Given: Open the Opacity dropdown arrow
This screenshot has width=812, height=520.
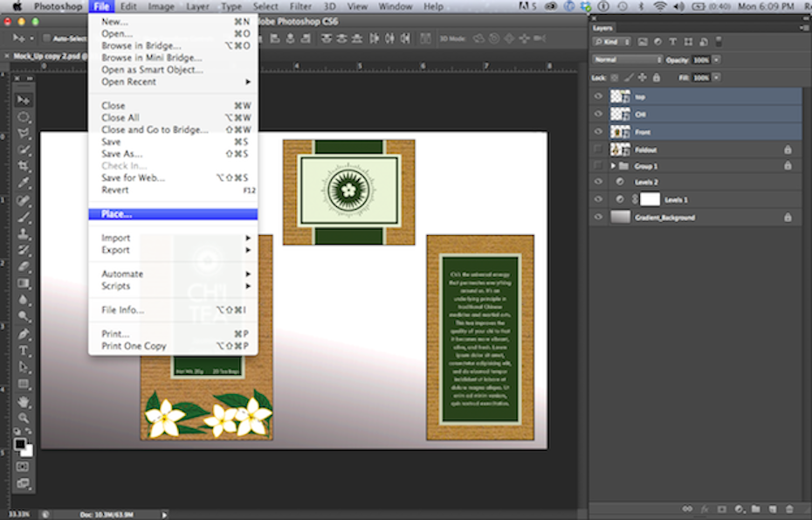Looking at the screenshot, I should [x=717, y=59].
